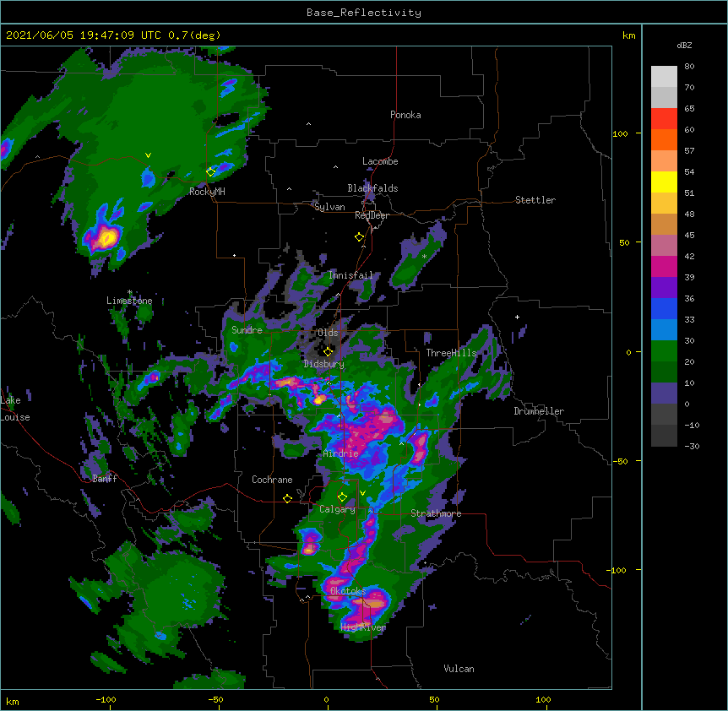Select the orange 60 dBZ legend swatch
This screenshot has height=711, width=728.
[x=664, y=139]
